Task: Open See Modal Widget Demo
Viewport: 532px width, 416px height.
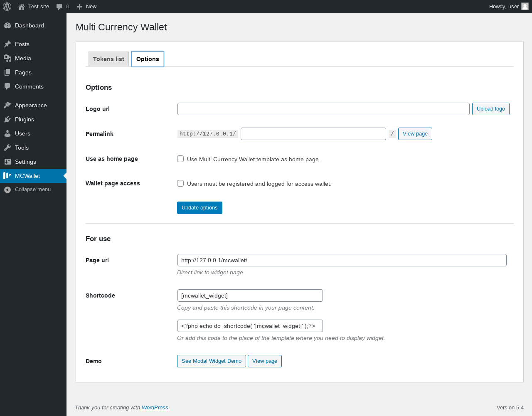Action: pyautogui.click(x=211, y=361)
